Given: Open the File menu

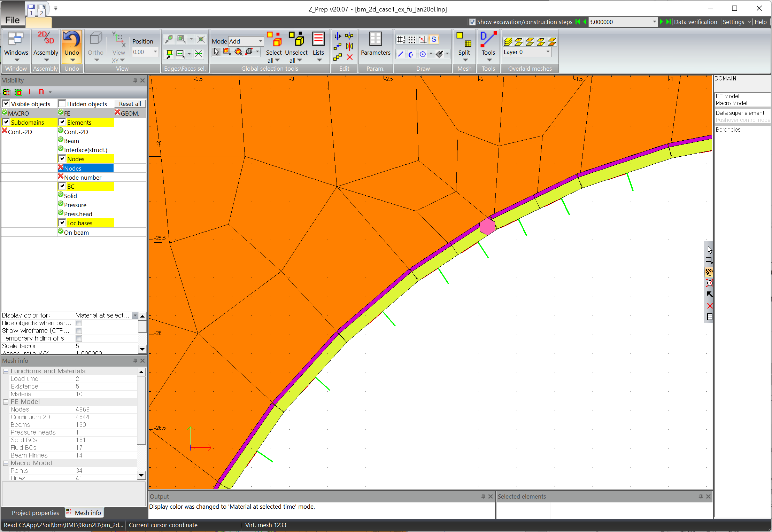Looking at the screenshot, I should click(x=13, y=20).
